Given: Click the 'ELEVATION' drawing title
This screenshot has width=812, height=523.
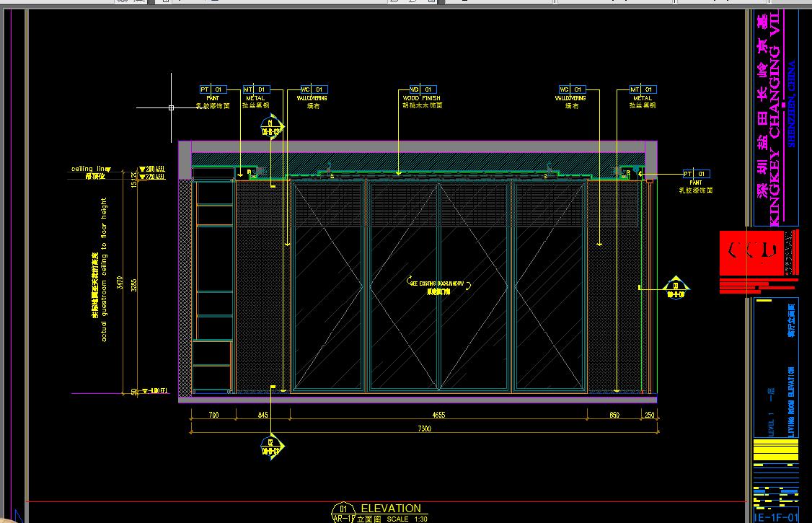Looking at the screenshot, I should tap(391, 509).
